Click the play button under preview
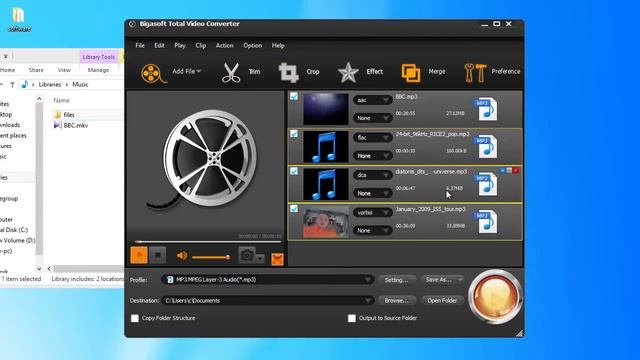 (x=139, y=255)
